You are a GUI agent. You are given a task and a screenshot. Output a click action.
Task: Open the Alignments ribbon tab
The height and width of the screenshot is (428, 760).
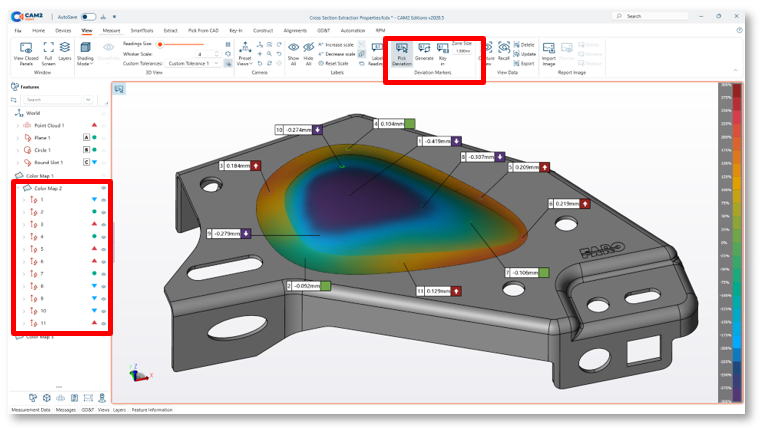coord(295,31)
